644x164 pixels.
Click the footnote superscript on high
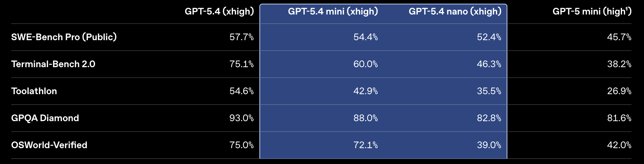click(627, 9)
